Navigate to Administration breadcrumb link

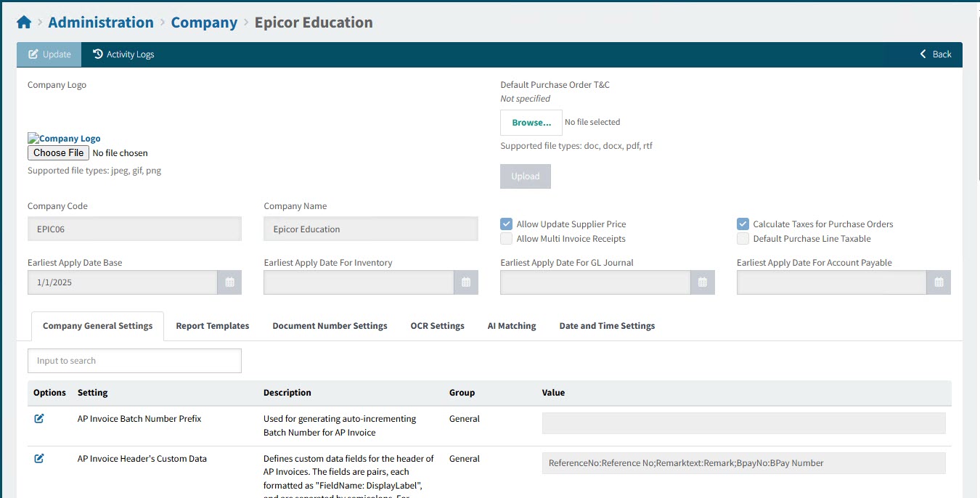tap(101, 23)
